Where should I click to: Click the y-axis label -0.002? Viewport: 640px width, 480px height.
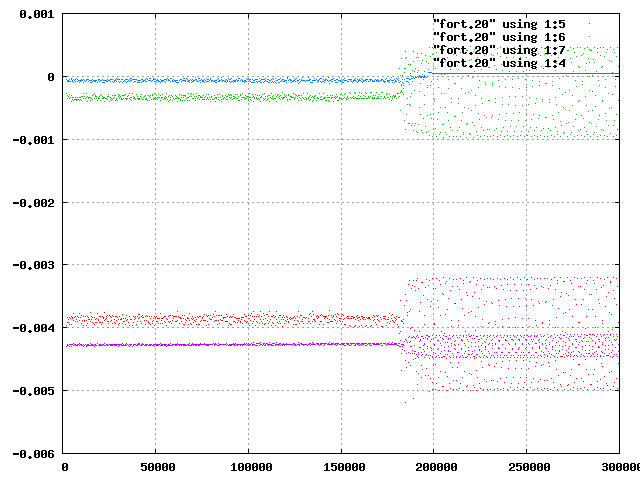pyautogui.click(x=33, y=203)
